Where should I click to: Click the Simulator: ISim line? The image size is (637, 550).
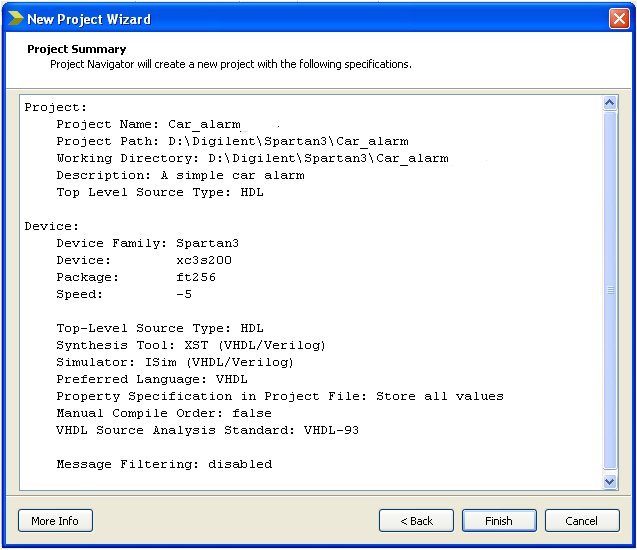point(175,362)
